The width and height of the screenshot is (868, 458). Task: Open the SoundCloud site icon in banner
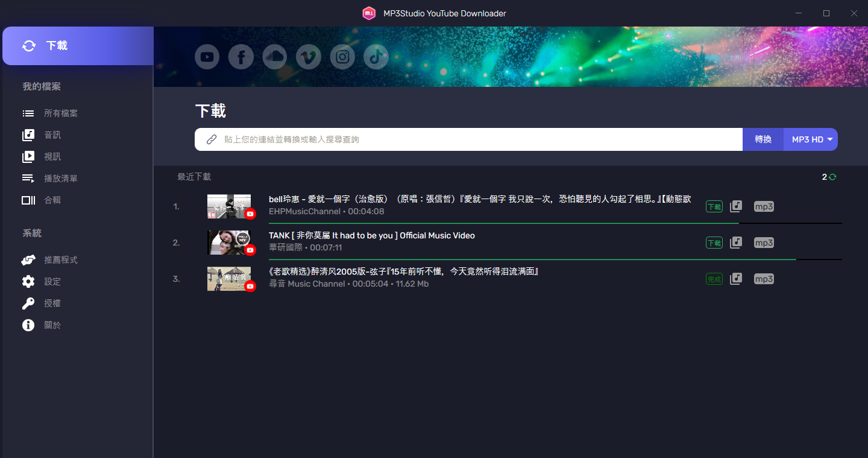(274, 57)
